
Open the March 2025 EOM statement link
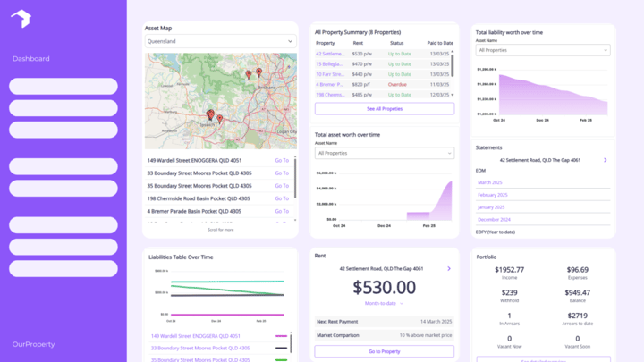pyautogui.click(x=489, y=182)
